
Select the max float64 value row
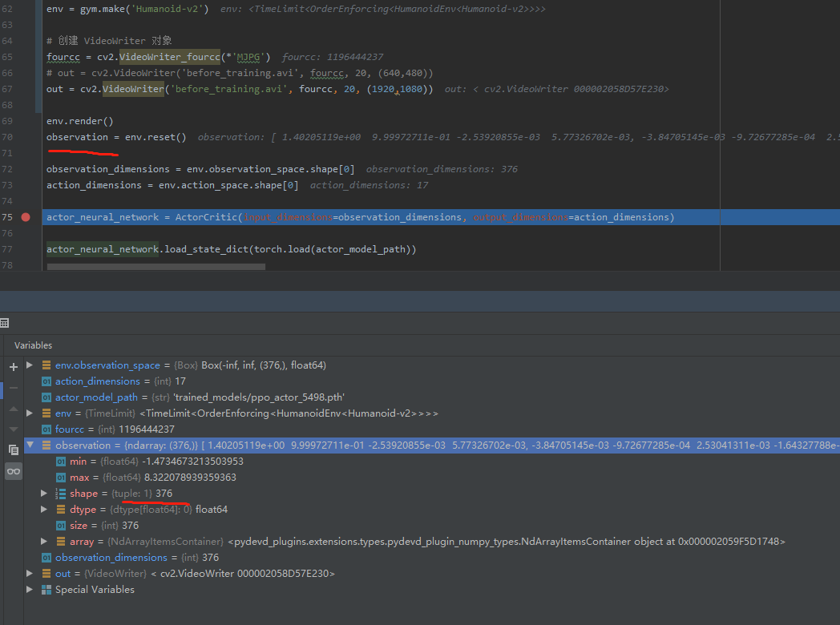pos(432,478)
